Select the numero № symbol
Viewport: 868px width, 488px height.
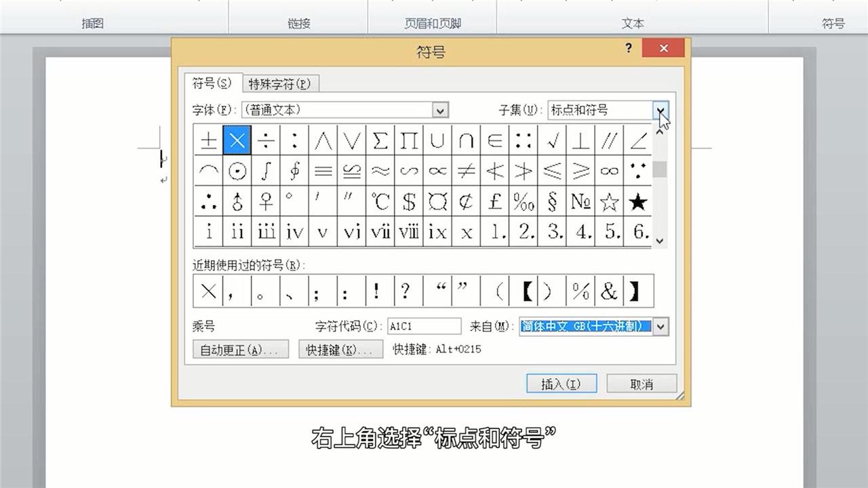pos(580,201)
